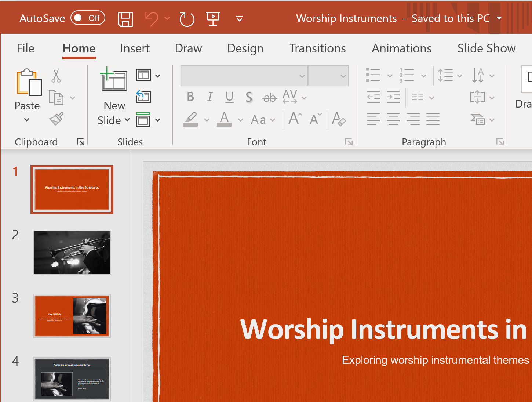The height and width of the screenshot is (402, 532).
Task: Switch to the Transitions ribbon tab
Action: 317,48
